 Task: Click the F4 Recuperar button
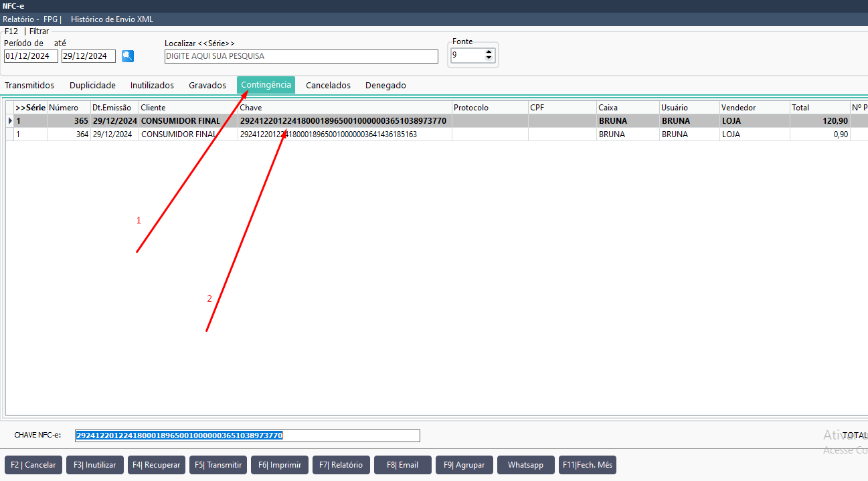[x=157, y=465]
